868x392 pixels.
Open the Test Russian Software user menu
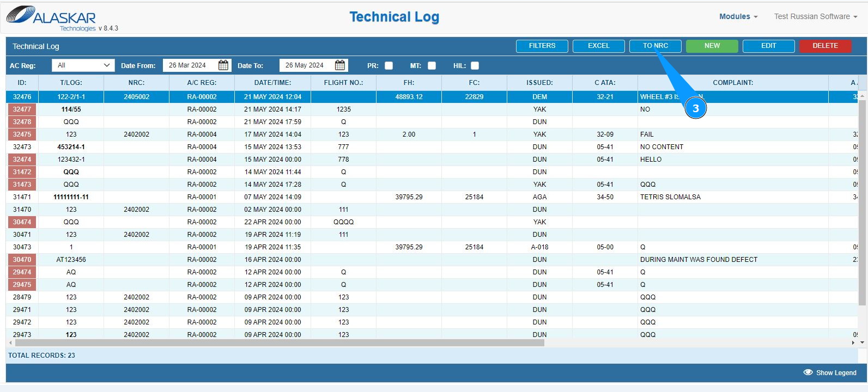pos(816,16)
